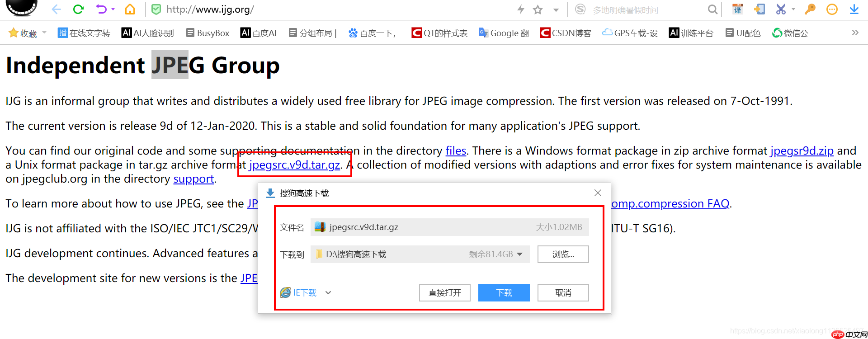Open the downloads manager arrow icon
Viewport: 868px width, 339px height.
(854, 9)
